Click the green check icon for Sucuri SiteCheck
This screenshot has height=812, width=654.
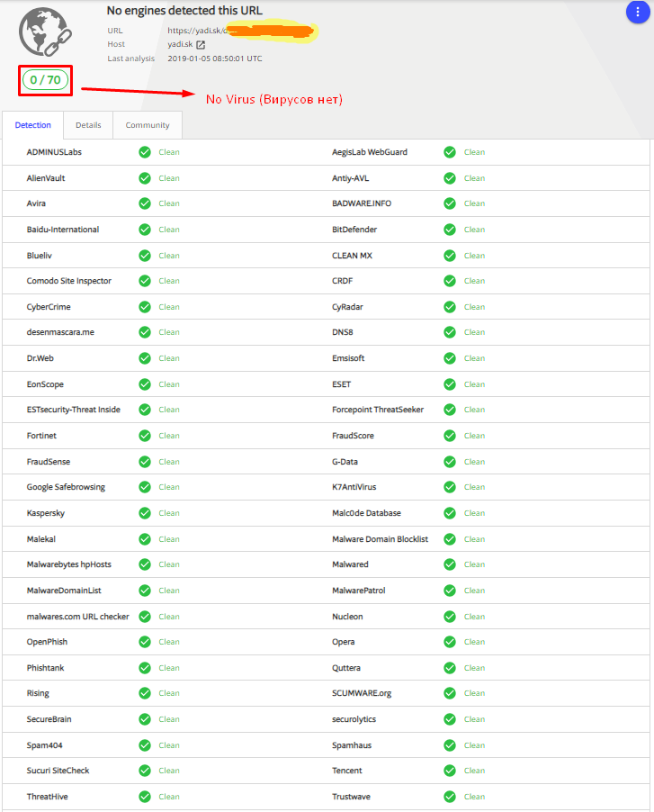(x=145, y=771)
